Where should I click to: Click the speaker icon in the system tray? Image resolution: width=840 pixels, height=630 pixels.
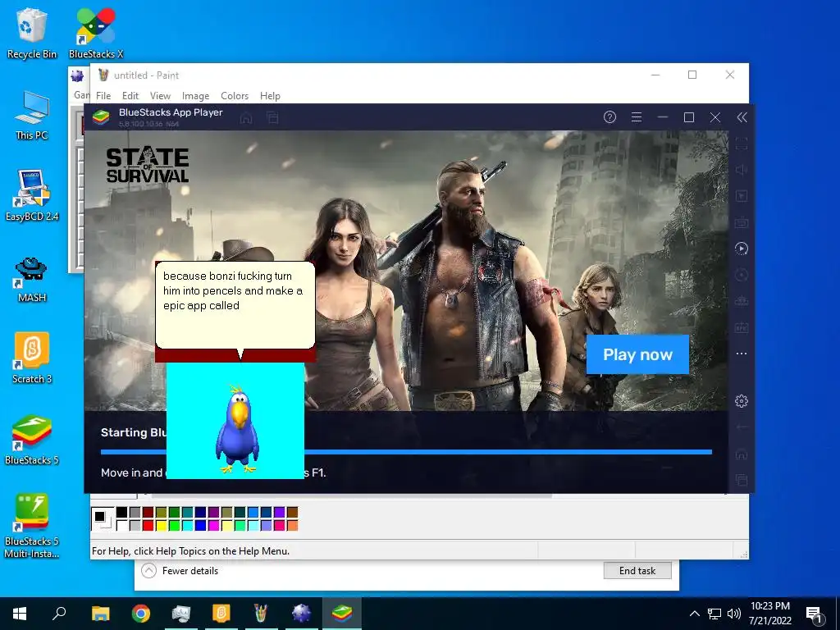pyautogui.click(x=734, y=614)
